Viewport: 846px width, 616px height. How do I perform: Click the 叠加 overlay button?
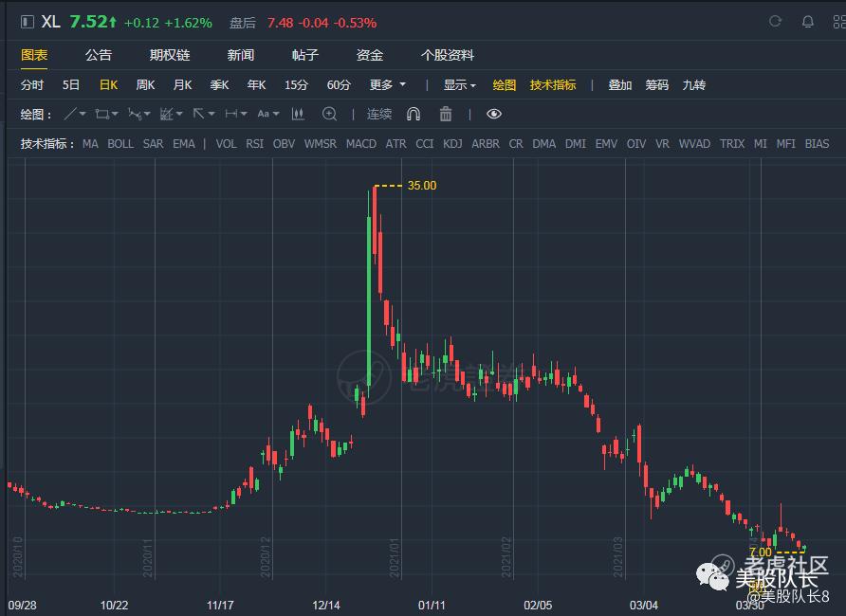coord(620,85)
